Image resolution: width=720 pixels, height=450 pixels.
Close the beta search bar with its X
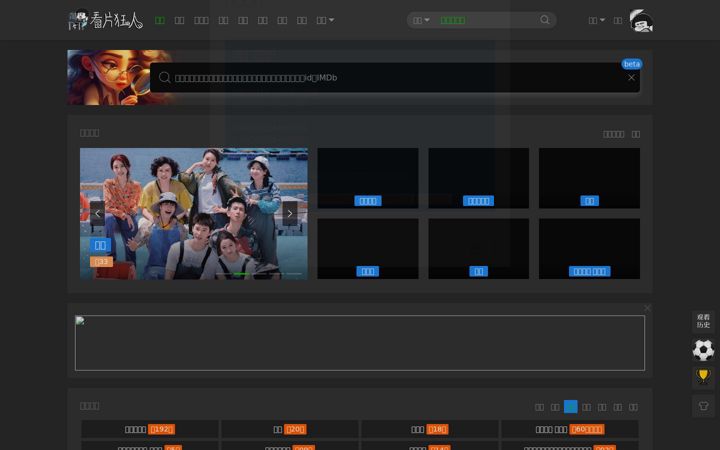click(631, 78)
